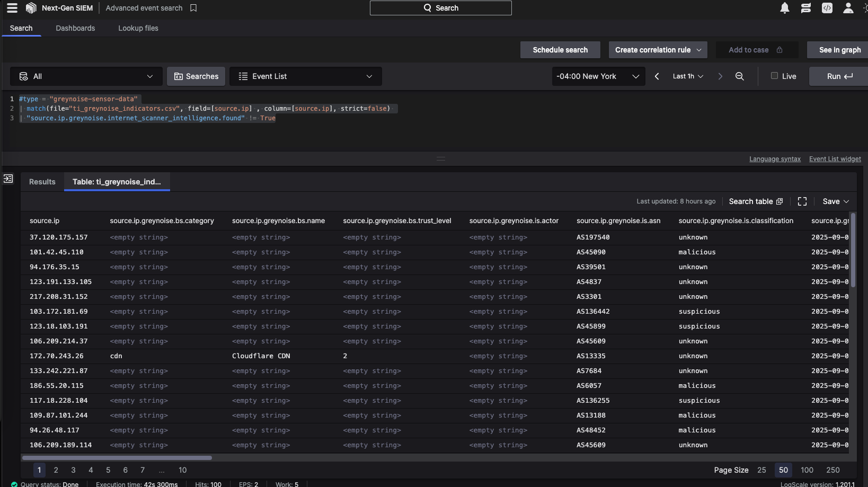
Task: Zoom out the time range
Action: [x=740, y=76]
